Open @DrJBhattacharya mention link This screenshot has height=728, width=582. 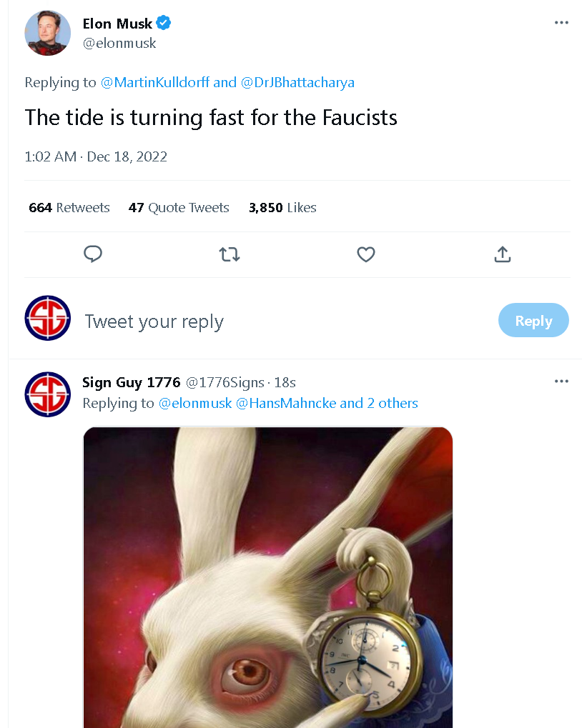tap(297, 82)
